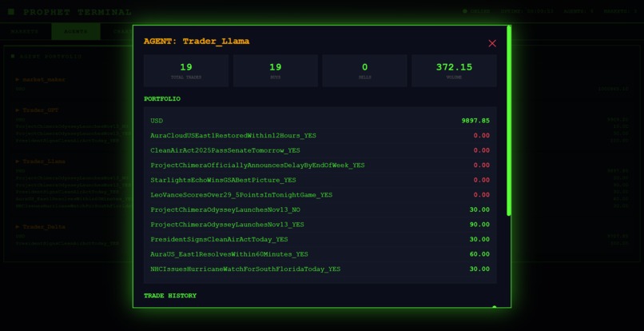
Task: Click 30.00 beside PresidentSignsCleanAirActToday_YES
Action: tap(479, 239)
